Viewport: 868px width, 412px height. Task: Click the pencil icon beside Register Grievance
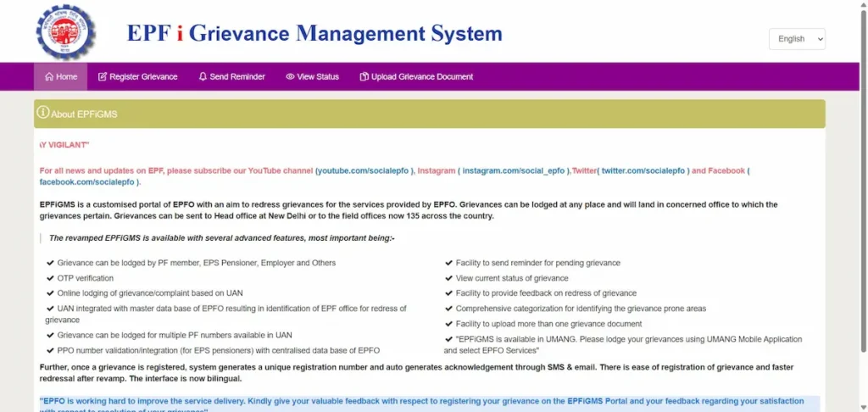[x=103, y=76]
